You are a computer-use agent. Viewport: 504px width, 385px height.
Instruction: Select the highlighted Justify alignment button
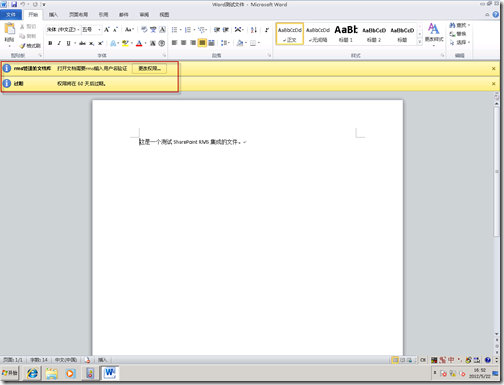coord(202,43)
